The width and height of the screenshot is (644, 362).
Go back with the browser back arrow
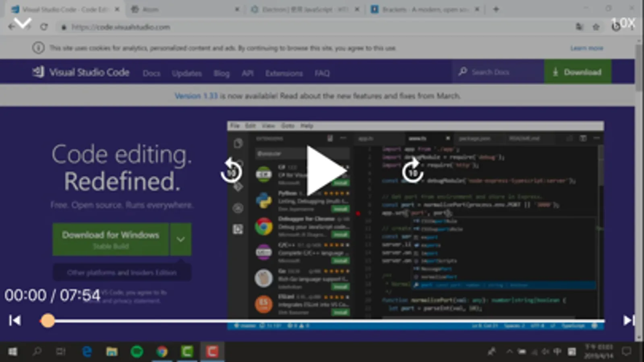11,27
